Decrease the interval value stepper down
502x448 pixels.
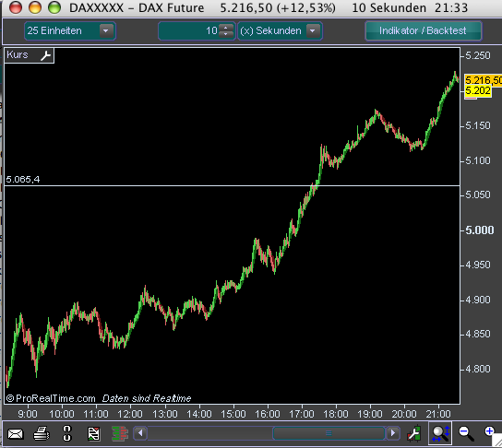226,34
